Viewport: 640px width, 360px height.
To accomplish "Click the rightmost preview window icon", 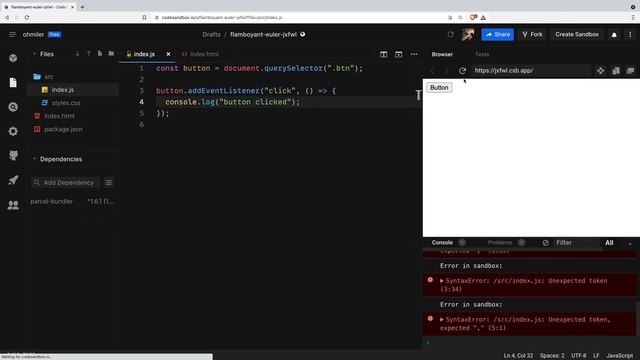I will click(x=630, y=71).
